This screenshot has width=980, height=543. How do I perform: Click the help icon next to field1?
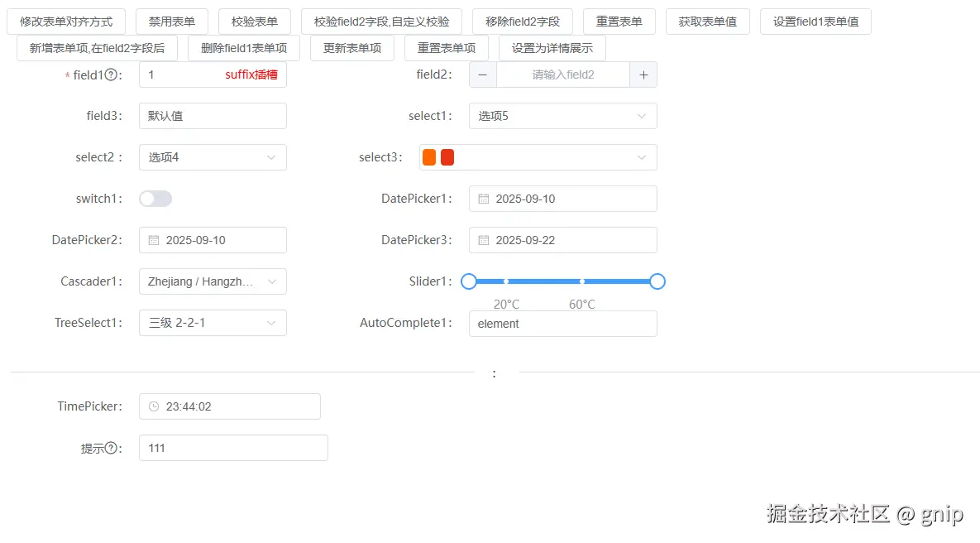click(111, 75)
